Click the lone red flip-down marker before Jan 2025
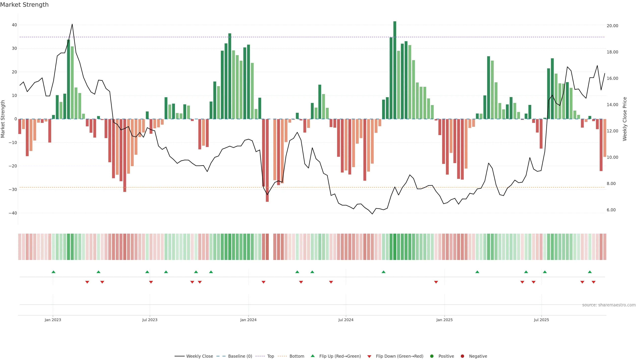 coord(436,282)
